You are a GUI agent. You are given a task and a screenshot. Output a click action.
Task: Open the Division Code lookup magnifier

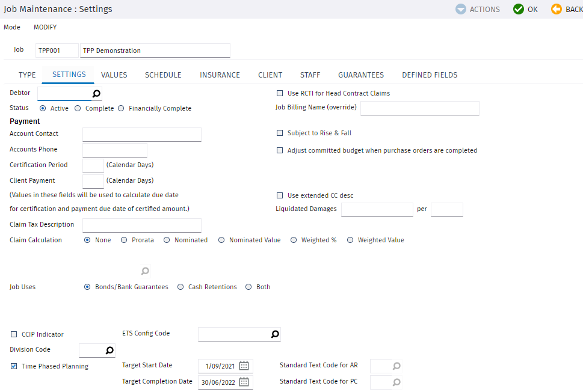point(110,350)
